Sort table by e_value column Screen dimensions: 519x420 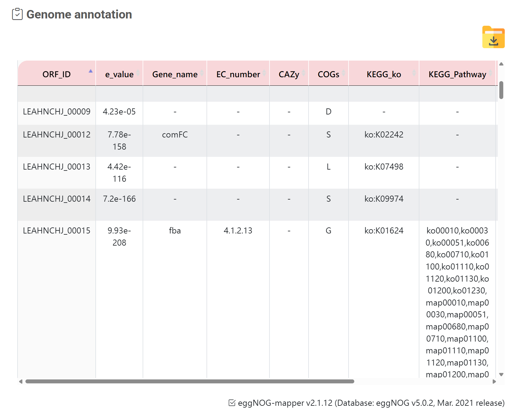[119, 74]
